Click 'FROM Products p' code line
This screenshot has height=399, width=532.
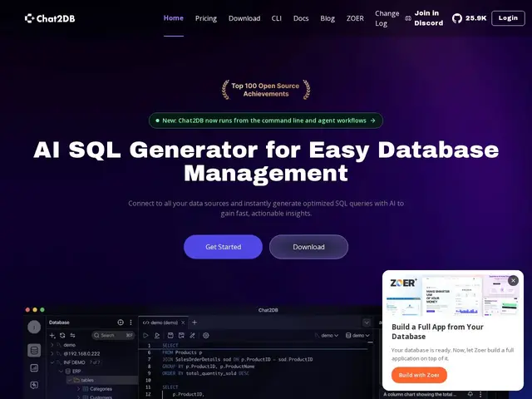coord(182,352)
